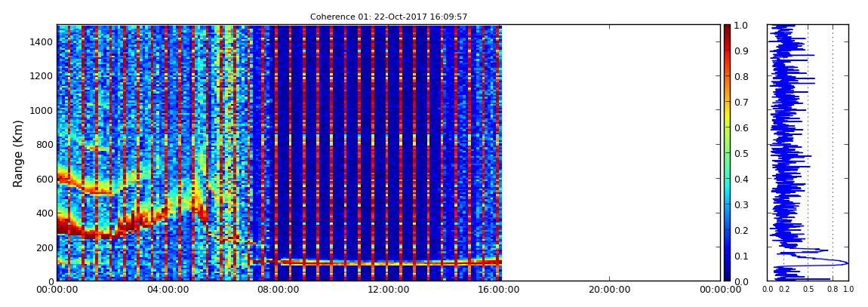Screen dimensions: 868x307
Task: Click the 400 range axis tick label
Action: (x=45, y=213)
